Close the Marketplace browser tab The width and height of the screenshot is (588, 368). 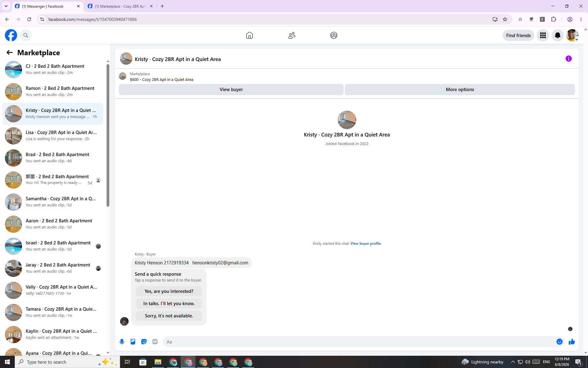(151, 6)
